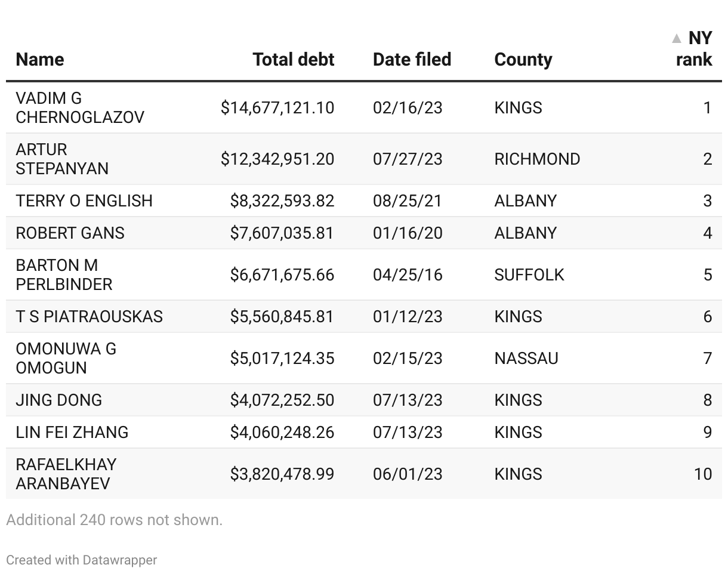Select the TERRY O ENGLISH row

[84, 201]
